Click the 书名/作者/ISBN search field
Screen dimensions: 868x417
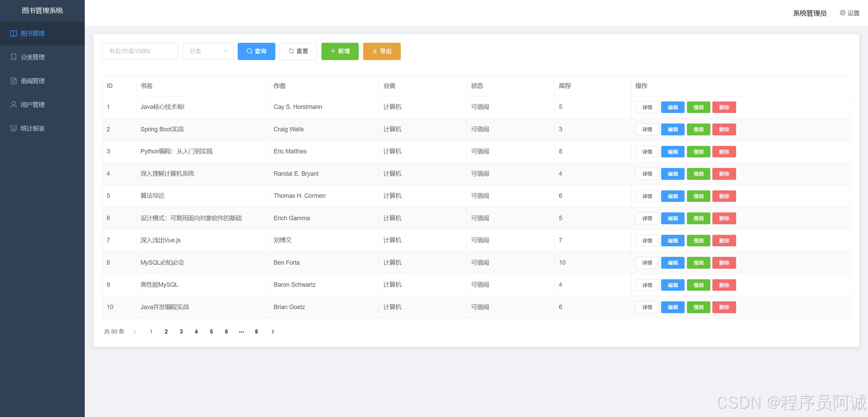[x=140, y=51]
